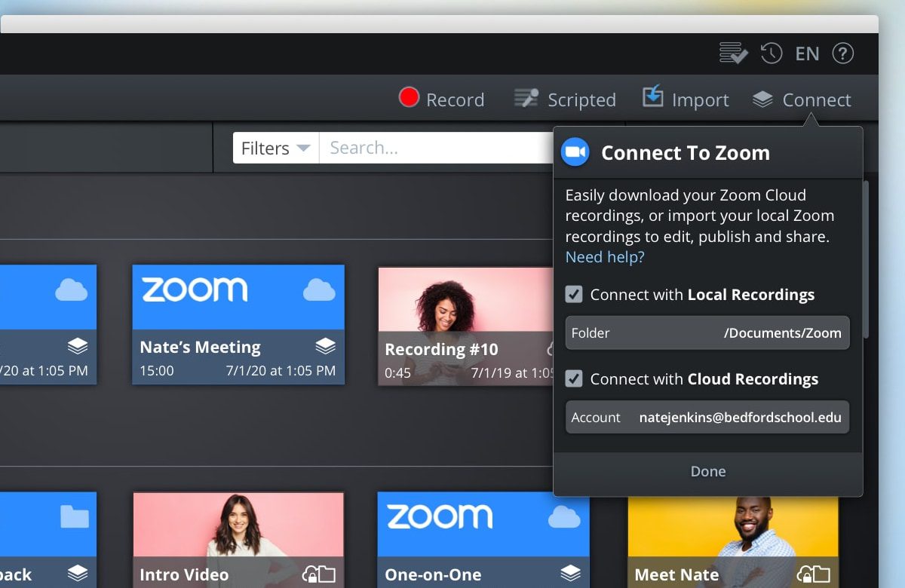Click layers icon on Nate's Meeting card

point(325,346)
